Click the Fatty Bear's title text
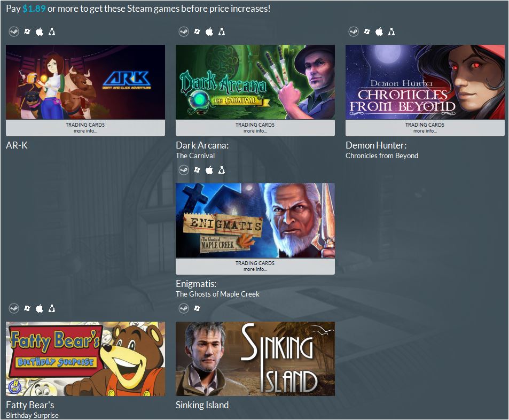 pyautogui.click(x=30, y=405)
